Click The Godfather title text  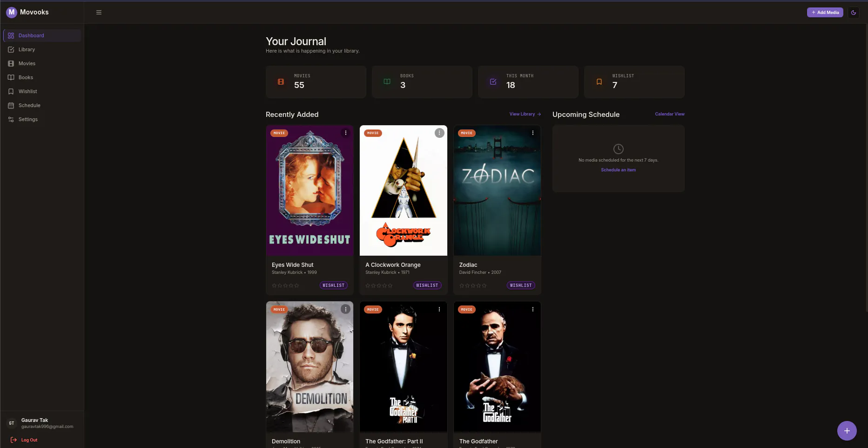coord(478,441)
